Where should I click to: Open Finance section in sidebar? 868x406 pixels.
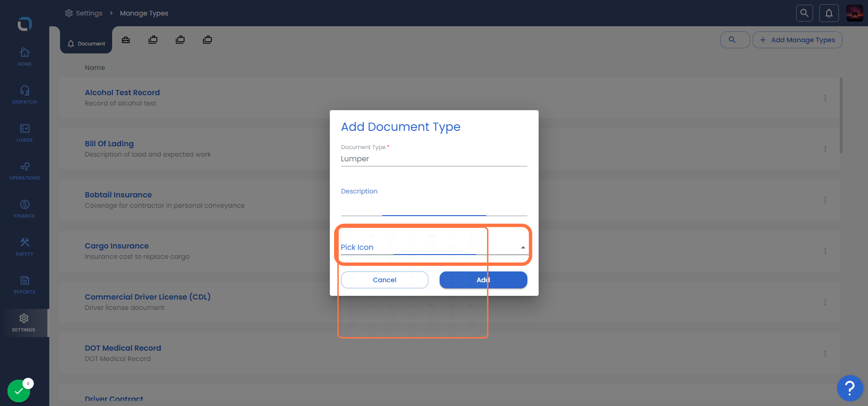(x=24, y=209)
